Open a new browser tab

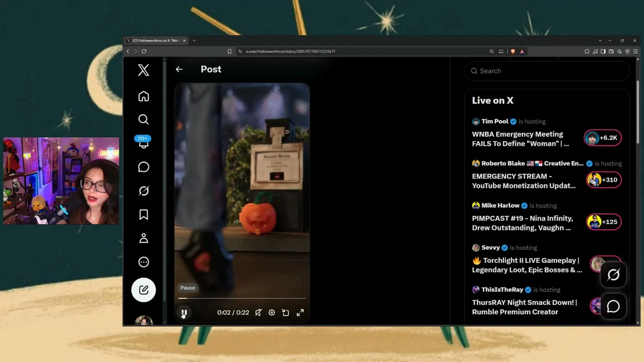coord(194,41)
